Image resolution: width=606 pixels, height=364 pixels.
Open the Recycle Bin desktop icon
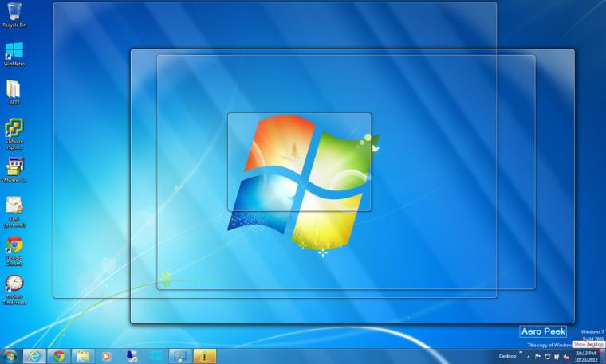click(x=14, y=15)
